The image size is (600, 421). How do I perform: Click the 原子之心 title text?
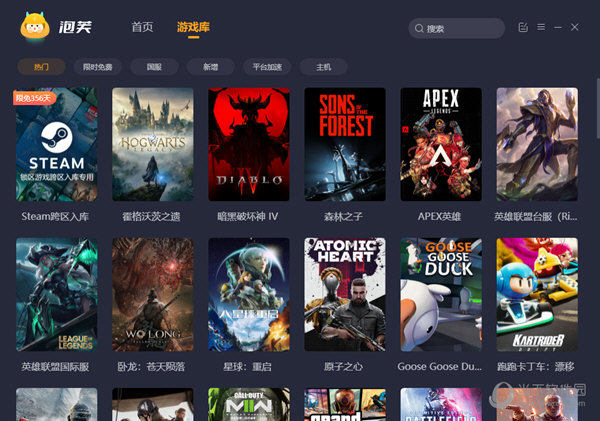[x=343, y=367]
